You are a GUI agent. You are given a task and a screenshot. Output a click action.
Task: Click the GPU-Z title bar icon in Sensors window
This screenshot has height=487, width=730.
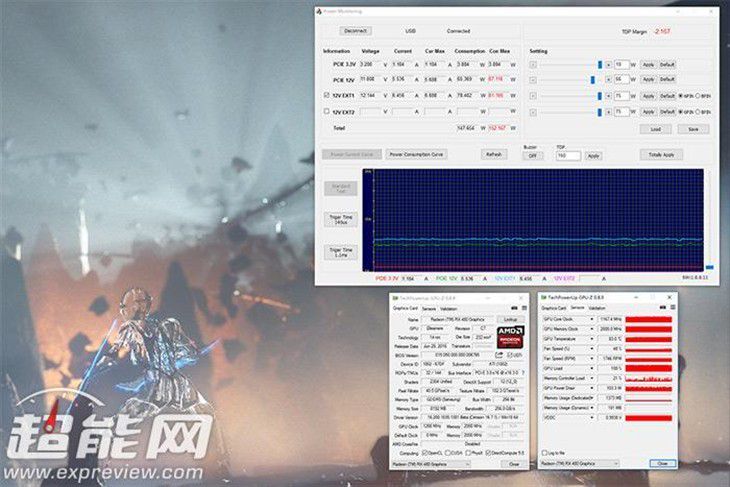tap(543, 297)
